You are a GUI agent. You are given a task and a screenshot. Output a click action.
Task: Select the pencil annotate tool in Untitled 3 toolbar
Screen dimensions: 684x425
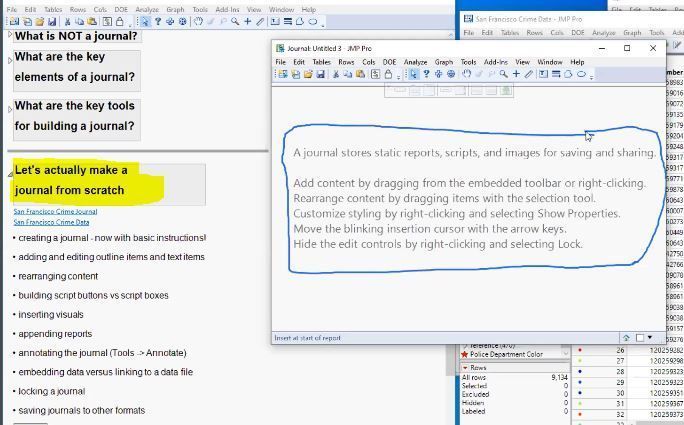point(528,74)
